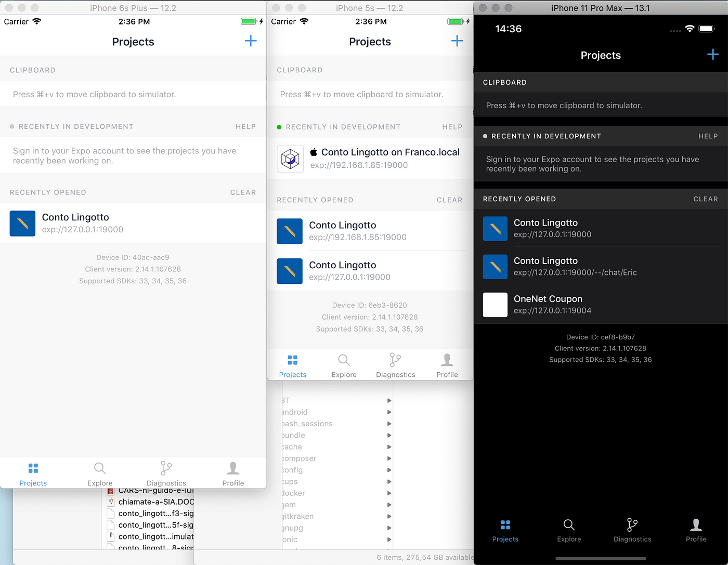The height and width of the screenshot is (565, 728).
Task: Click clipboard hint text in iPhone 5s simulator
Action: [361, 95]
